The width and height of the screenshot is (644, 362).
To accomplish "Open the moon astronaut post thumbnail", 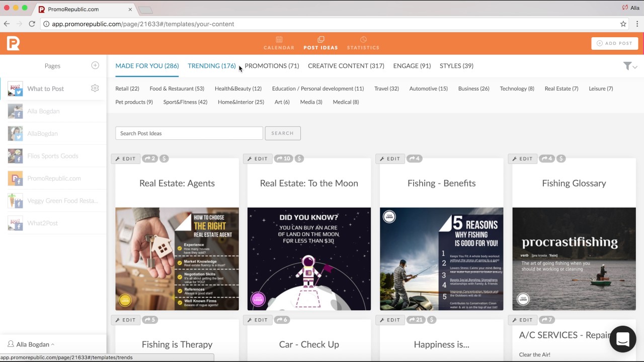I will (309, 259).
